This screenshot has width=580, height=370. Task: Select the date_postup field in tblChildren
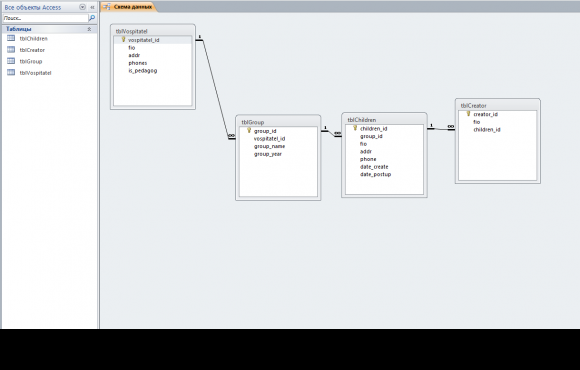[375, 174]
